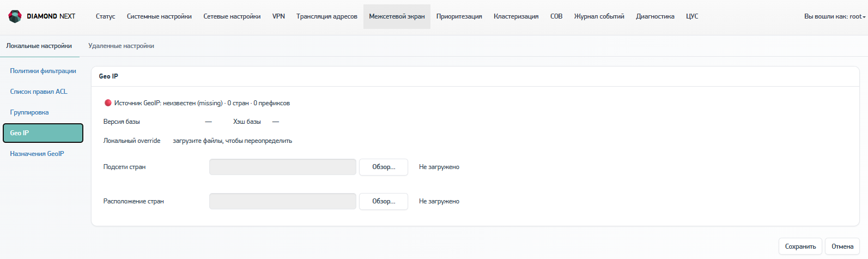The width and height of the screenshot is (868, 259).
Task: Click the Источник GeoIP status text
Action: (202, 103)
